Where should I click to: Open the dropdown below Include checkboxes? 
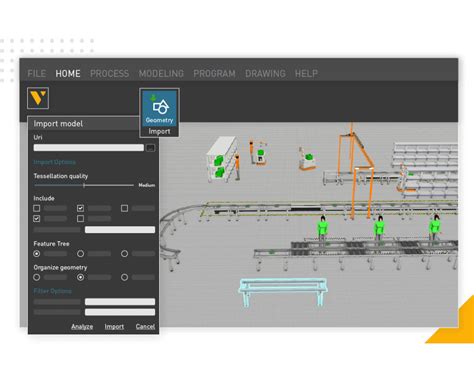pos(120,230)
